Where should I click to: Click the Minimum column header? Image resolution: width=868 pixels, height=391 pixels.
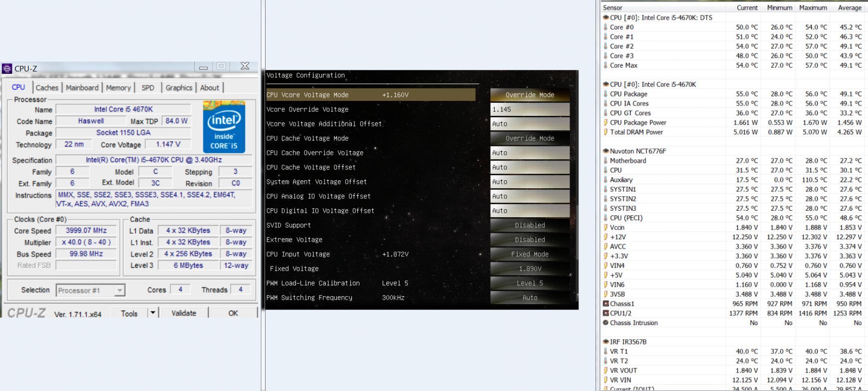(778, 7)
